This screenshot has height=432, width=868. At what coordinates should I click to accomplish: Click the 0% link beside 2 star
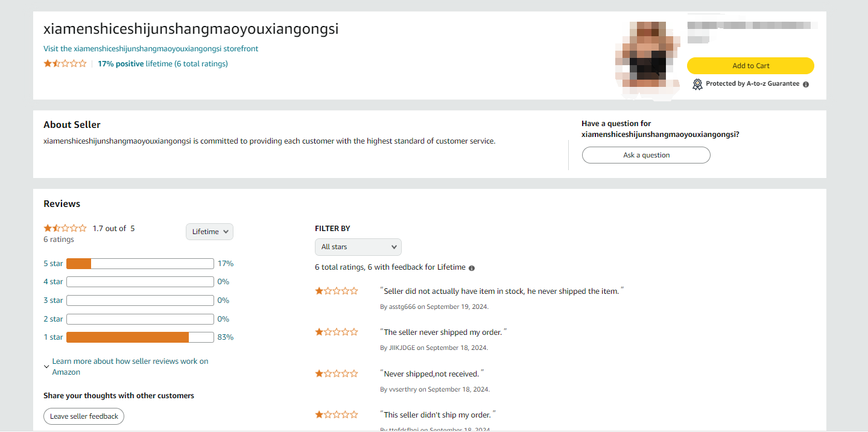point(223,319)
